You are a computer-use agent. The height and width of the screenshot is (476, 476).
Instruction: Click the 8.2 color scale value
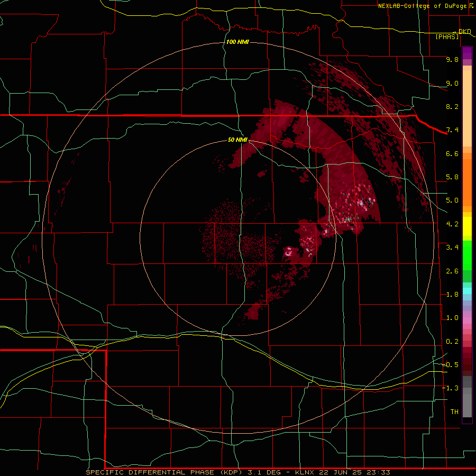(452, 106)
